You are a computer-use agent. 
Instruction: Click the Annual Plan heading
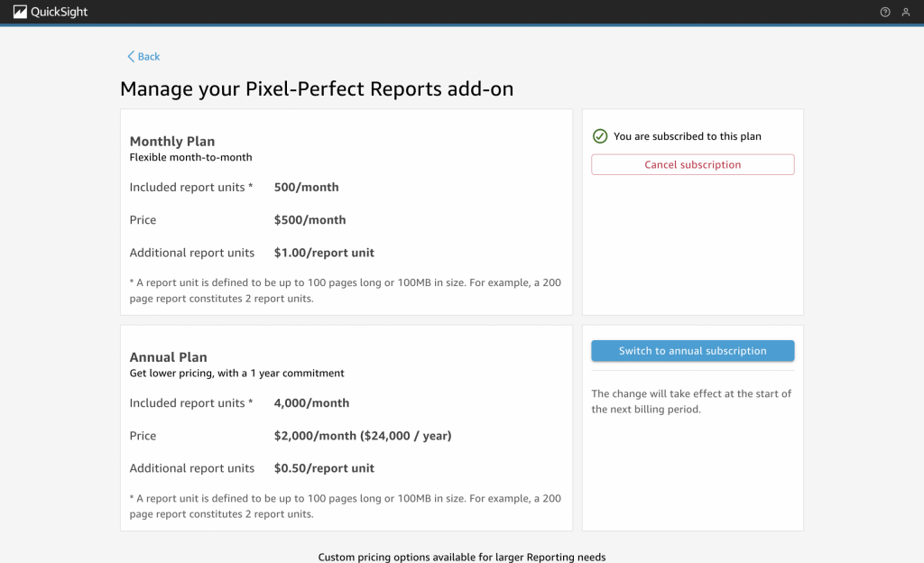169,356
